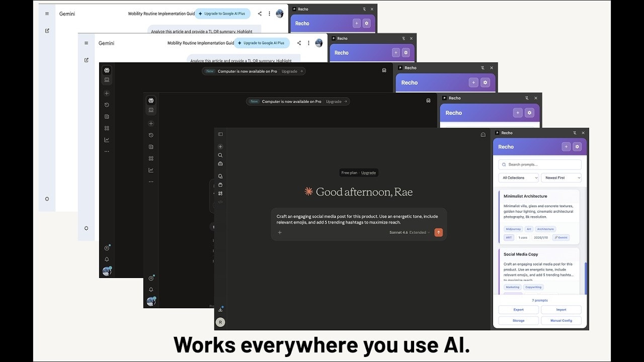Open grid spaces icon in front Perplexity window
Image resolution: width=644 pixels, height=362 pixels.
151,158
